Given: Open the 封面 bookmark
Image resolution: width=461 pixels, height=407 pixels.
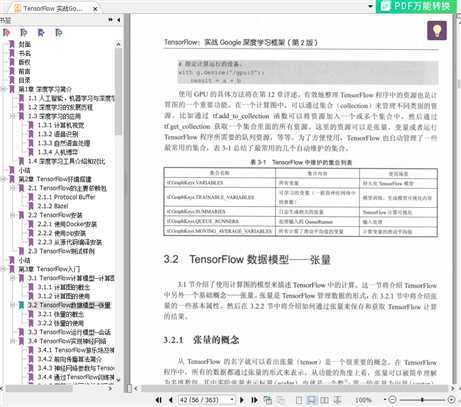Looking at the screenshot, I should click(25, 44).
